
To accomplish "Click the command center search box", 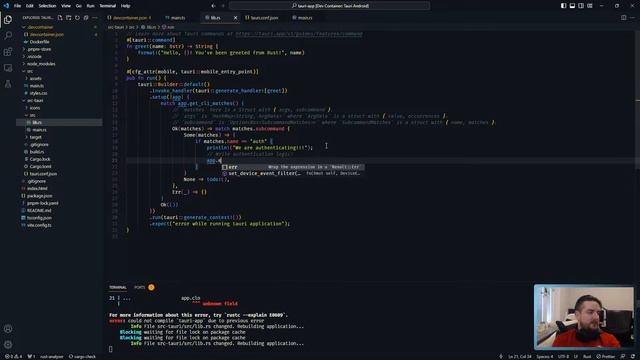I will [329, 6].
